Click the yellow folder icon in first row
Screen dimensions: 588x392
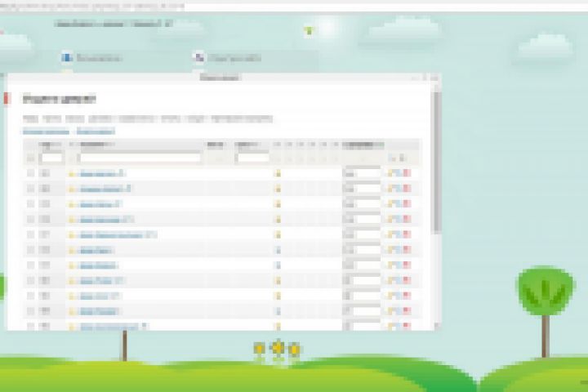tap(72, 173)
